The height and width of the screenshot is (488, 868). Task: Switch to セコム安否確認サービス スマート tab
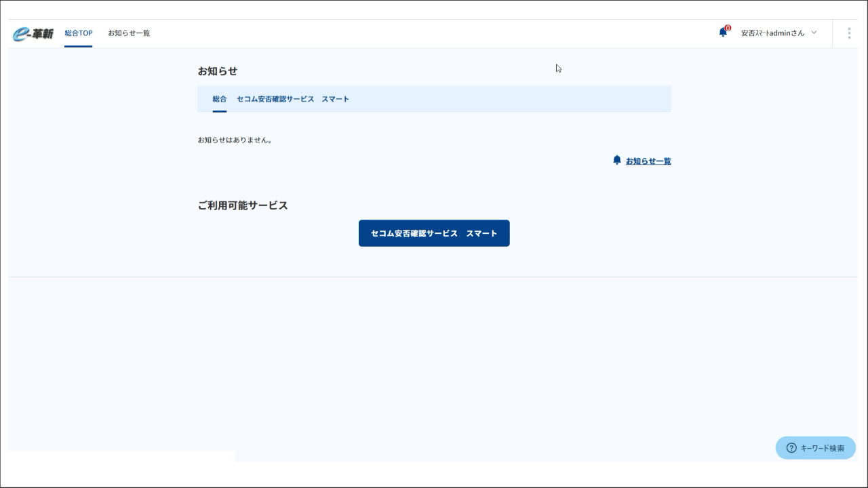[x=293, y=99]
